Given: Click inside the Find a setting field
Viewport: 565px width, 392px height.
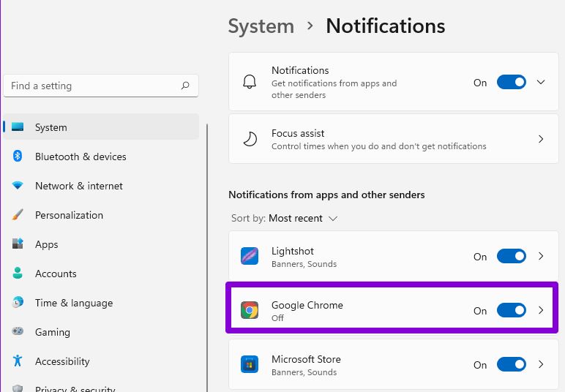Looking at the screenshot, I should pos(101,86).
